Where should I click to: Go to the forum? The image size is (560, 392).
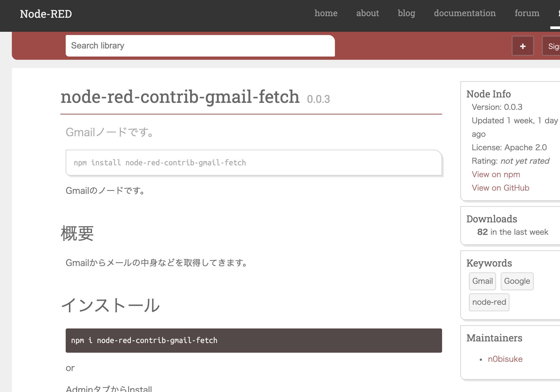click(527, 13)
